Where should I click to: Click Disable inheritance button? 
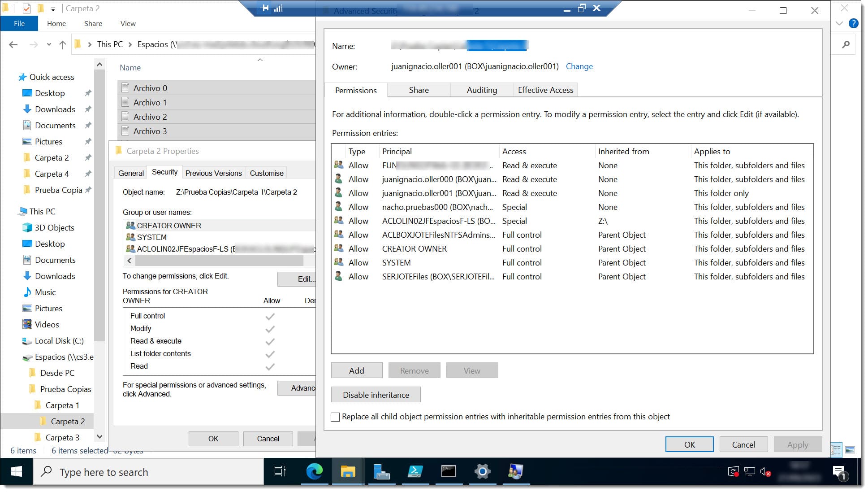[x=376, y=394]
